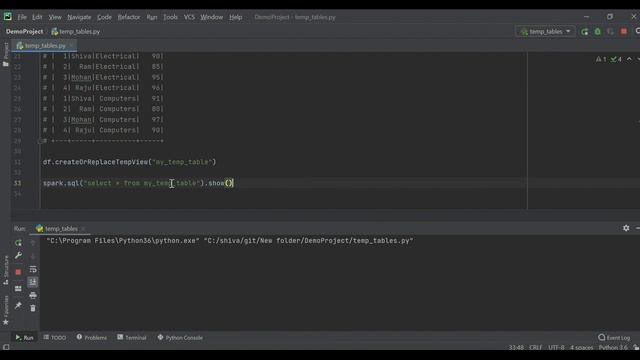Close the temp_tables.py editor tab
The image size is (640, 360).
pos(71,46)
